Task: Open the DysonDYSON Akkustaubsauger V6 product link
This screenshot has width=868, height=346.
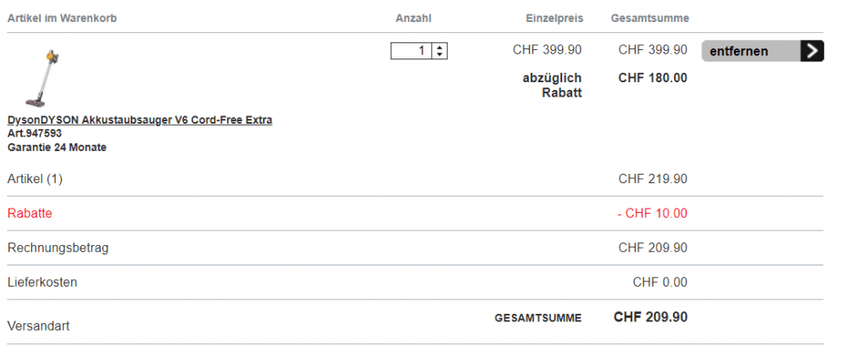Action: (140, 120)
